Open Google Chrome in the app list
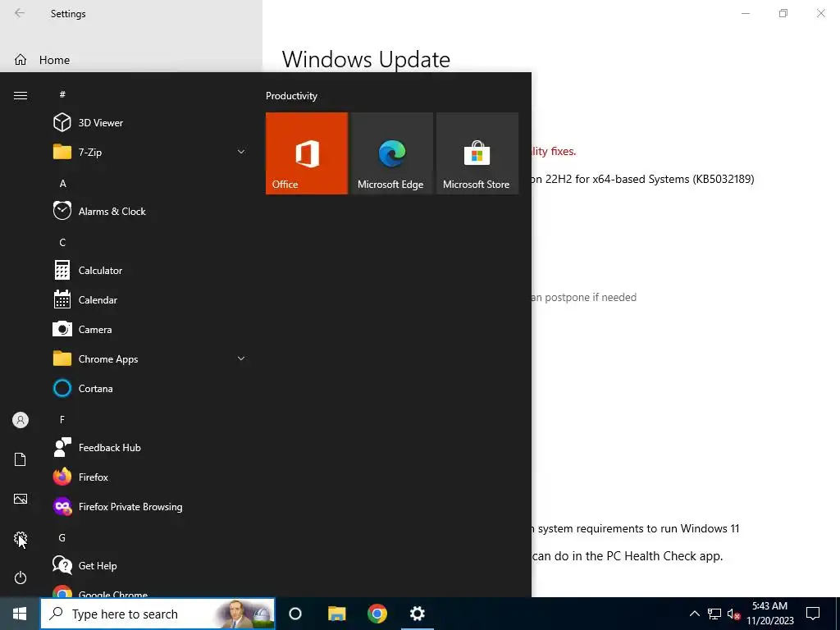Image resolution: width=840 pixels, height=630 pixels. point(150,591)
